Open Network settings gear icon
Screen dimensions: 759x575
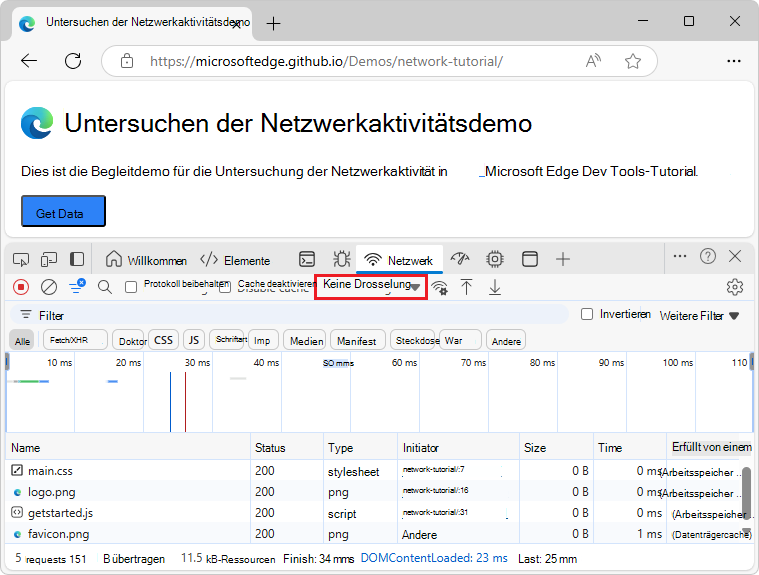click(735, 287)
